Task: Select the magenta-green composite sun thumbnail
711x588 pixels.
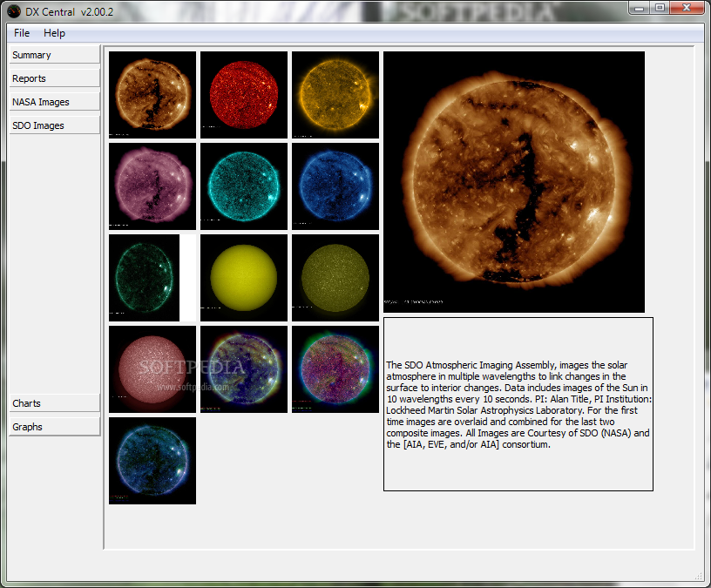Action: 335,369
